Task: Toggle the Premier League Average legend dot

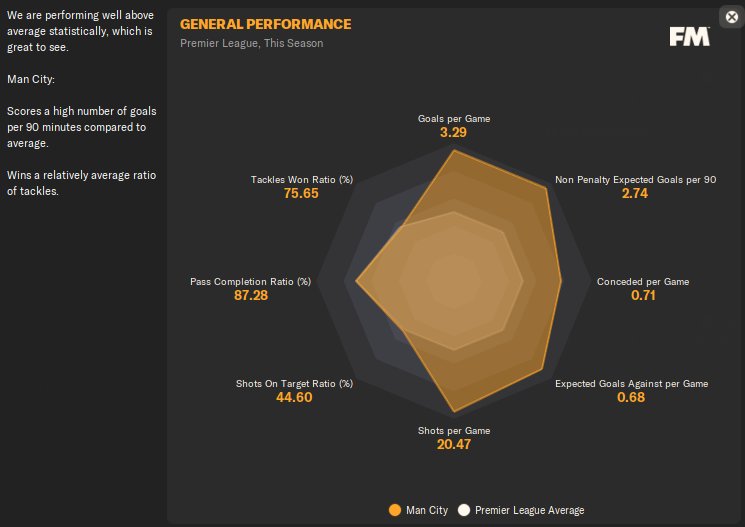Action: click(463, 510)
